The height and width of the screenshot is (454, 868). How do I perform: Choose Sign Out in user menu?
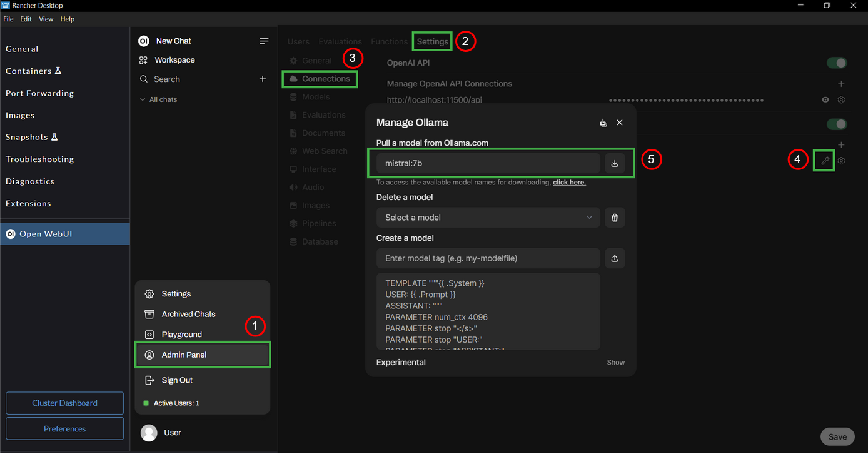pos(203,380)
